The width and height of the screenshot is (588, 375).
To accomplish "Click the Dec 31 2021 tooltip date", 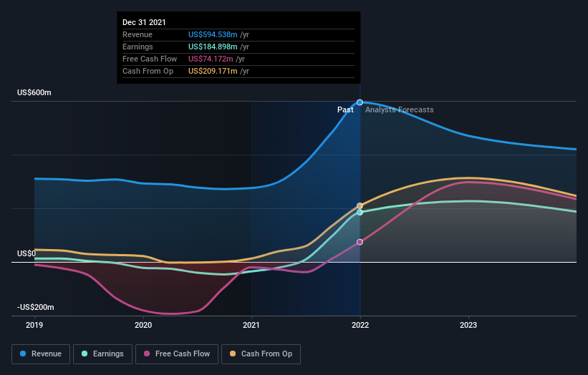I will pos(144,22).
